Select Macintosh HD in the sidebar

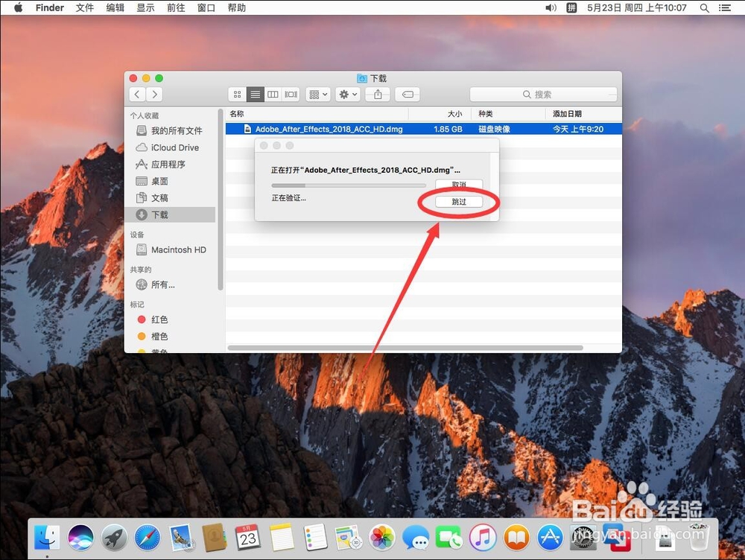(x=170, y=249)
